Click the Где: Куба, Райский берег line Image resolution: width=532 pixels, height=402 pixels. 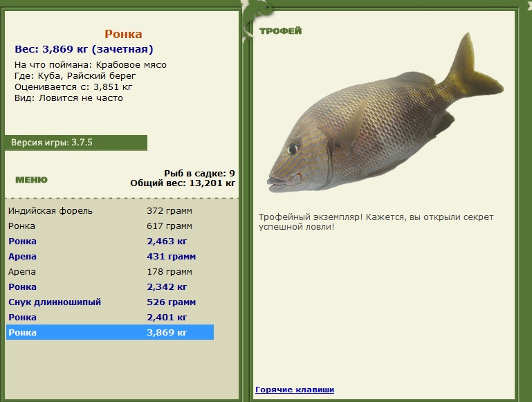[75, 75]
